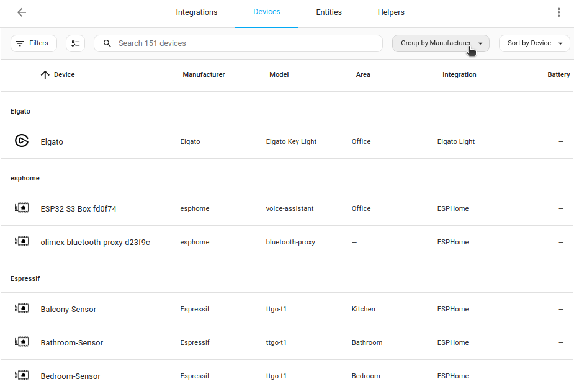Open the Group by Manufacturer dropdown
The width and height of the screenshot is (574, 392).
pyautogui.click(x=441, y=43)
